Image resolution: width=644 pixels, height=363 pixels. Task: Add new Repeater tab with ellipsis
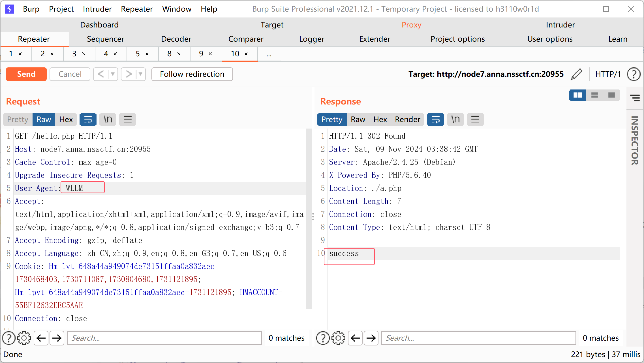(x=269, y=54)
